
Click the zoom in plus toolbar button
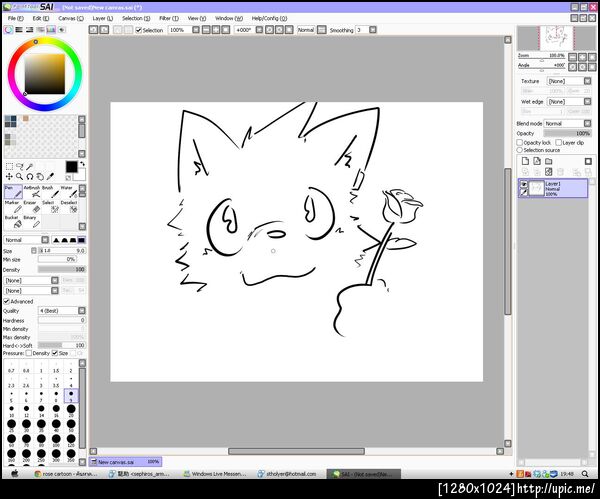(216, 29)
